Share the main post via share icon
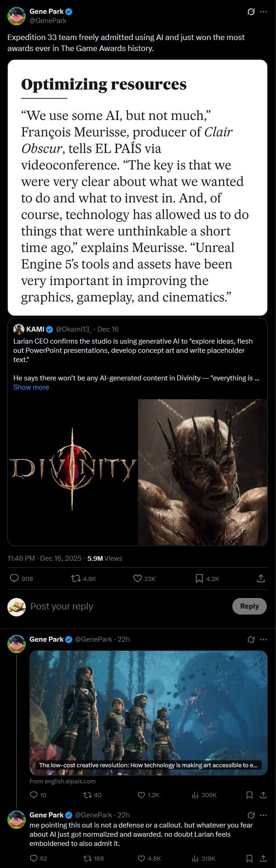 pyautogui.click(x=261, y=578)
